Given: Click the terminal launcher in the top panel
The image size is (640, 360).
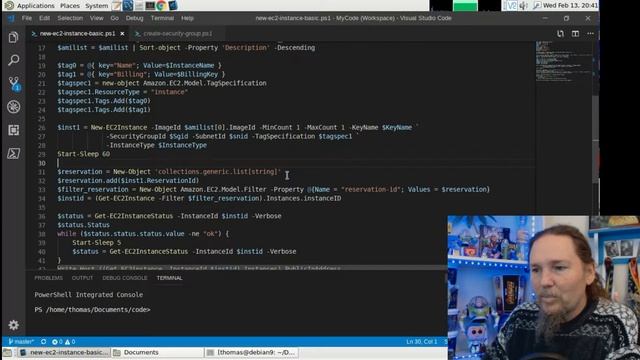Looking at the screenshot, I should pyautogui.click(x=150, y=5).
